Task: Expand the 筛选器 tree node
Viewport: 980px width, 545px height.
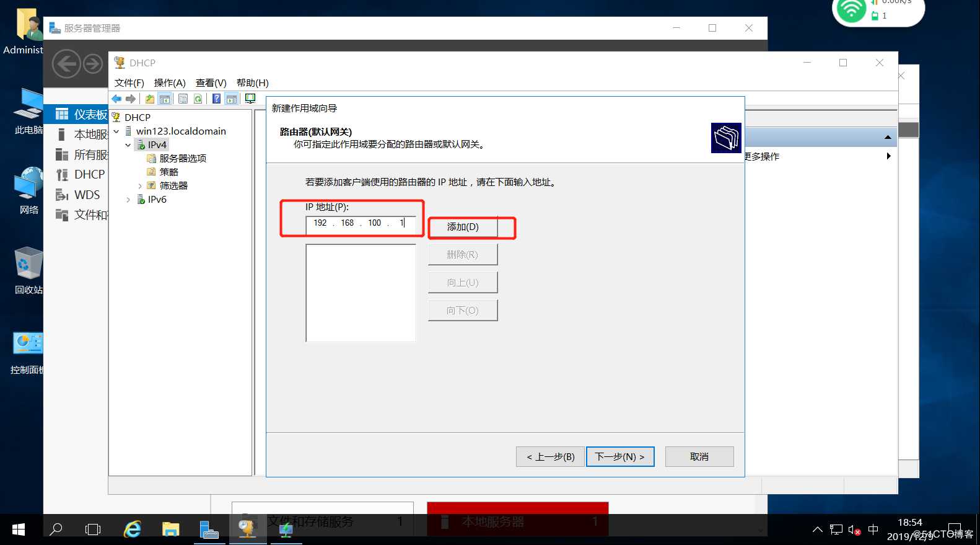Action: click(139, 186)
